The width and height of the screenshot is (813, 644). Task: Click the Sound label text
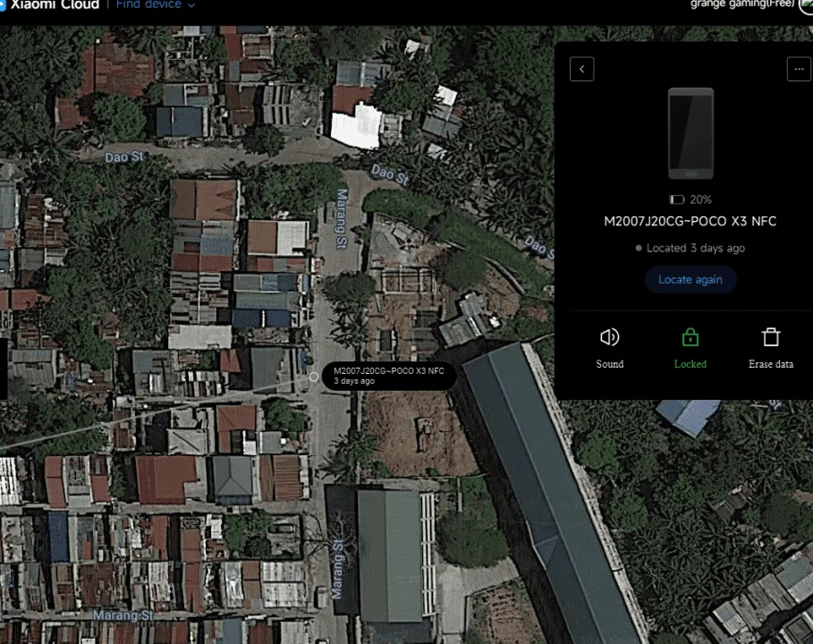[610, 364]
